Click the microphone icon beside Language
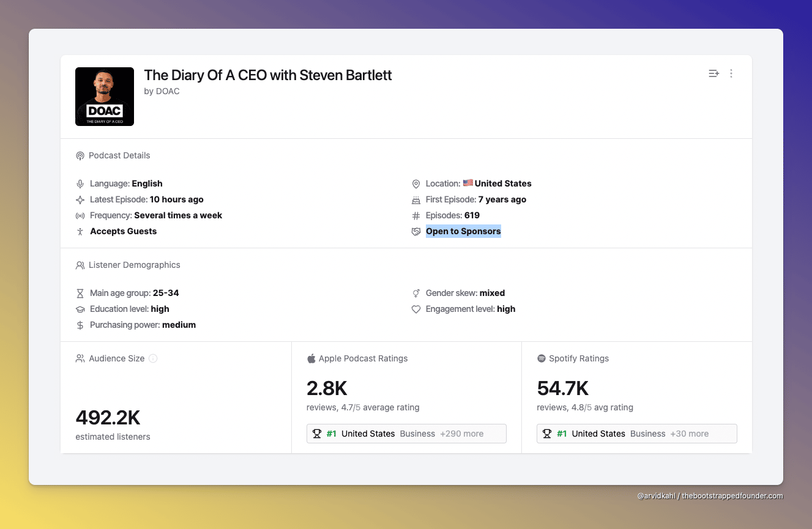 [80, 184]
